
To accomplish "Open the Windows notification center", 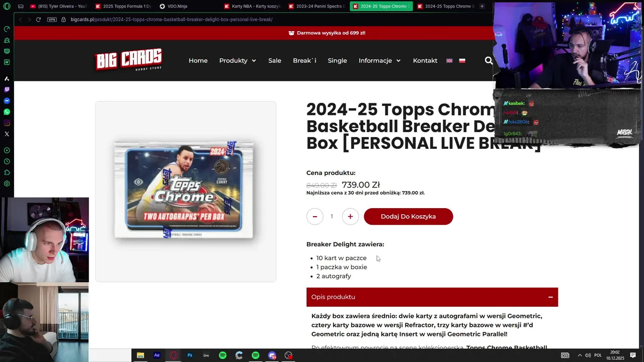I will click(633, 355).
